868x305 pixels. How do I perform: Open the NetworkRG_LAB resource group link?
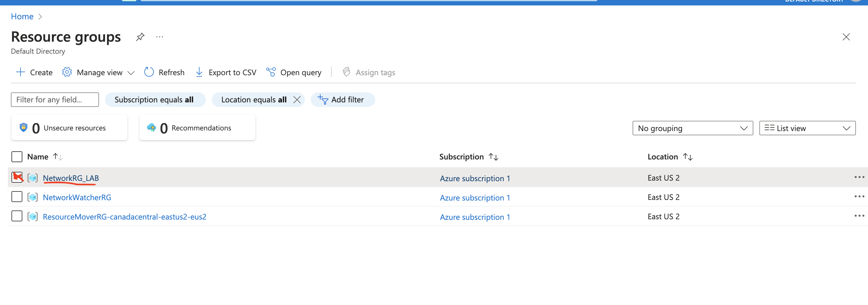[x=71, y=178]
